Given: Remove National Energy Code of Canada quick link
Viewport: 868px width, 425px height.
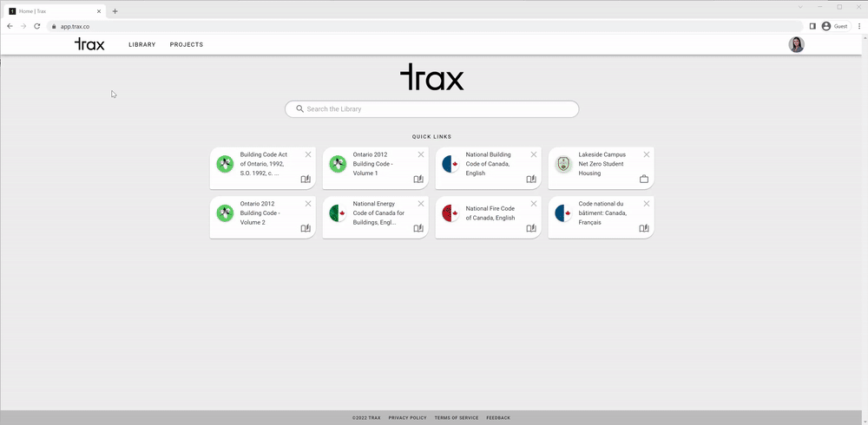Looking at the screenshot, I should coord(421,204).
